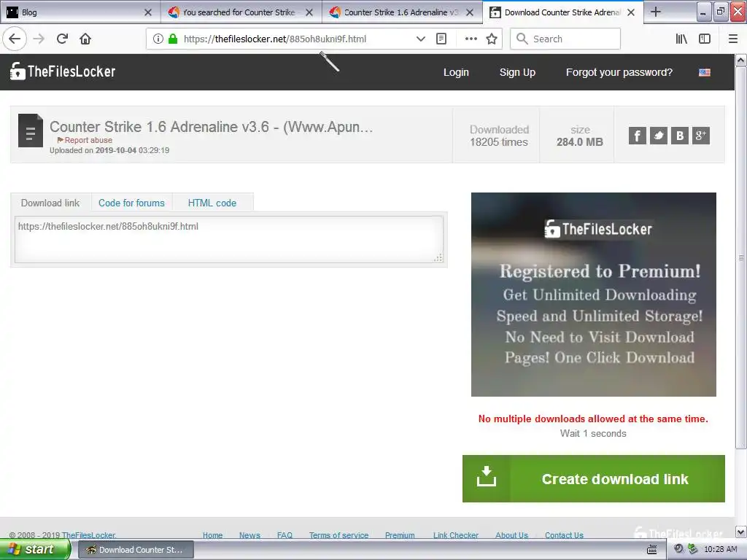747x560 pixels.
Task: Click the Download Counter St... taskbar button
Action: [136, 550]
